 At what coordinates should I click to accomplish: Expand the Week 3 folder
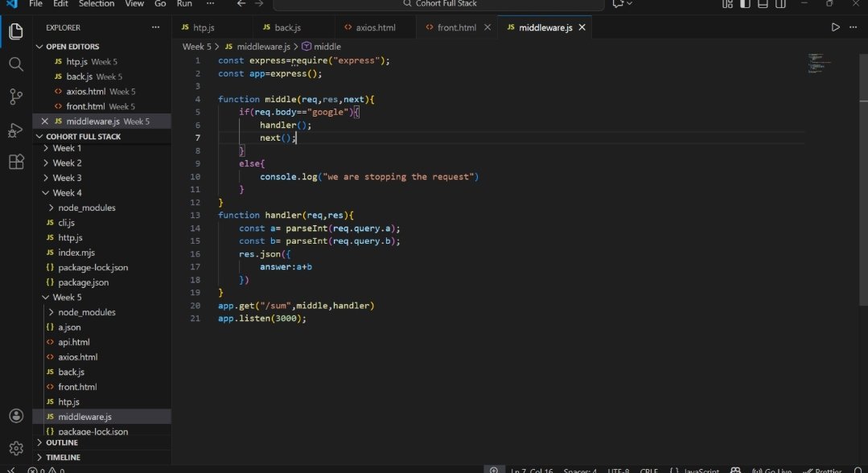pos(45,179)
